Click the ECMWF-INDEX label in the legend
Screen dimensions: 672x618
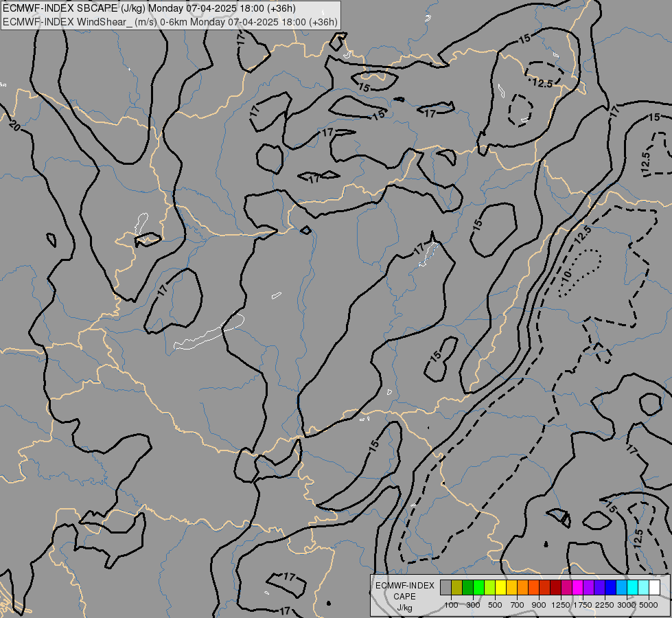[404, 586]
